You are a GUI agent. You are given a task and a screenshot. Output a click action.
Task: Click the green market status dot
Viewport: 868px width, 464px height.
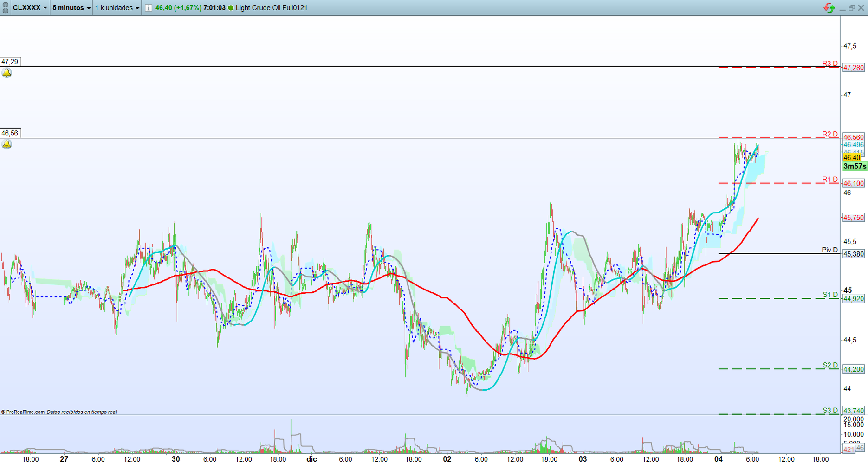point(231,8)
